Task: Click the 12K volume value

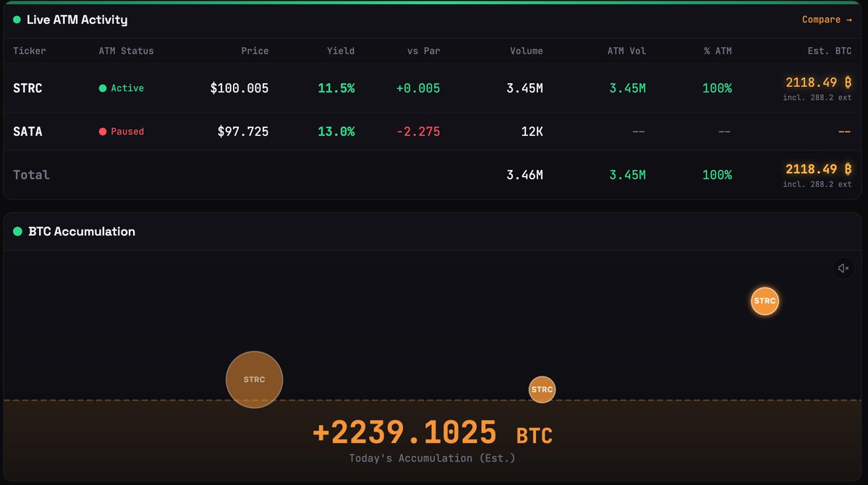Action: pyautogui.click(x=532, y=132)
